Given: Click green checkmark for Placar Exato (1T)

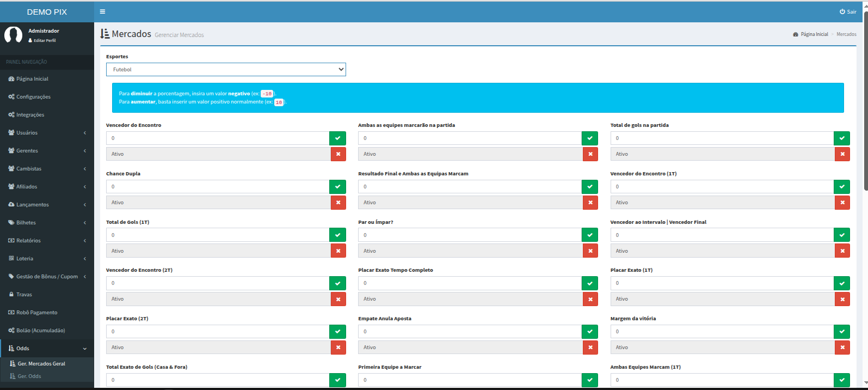Looking at the screenshot, I should pyautogui.click(x=841, y=283).
